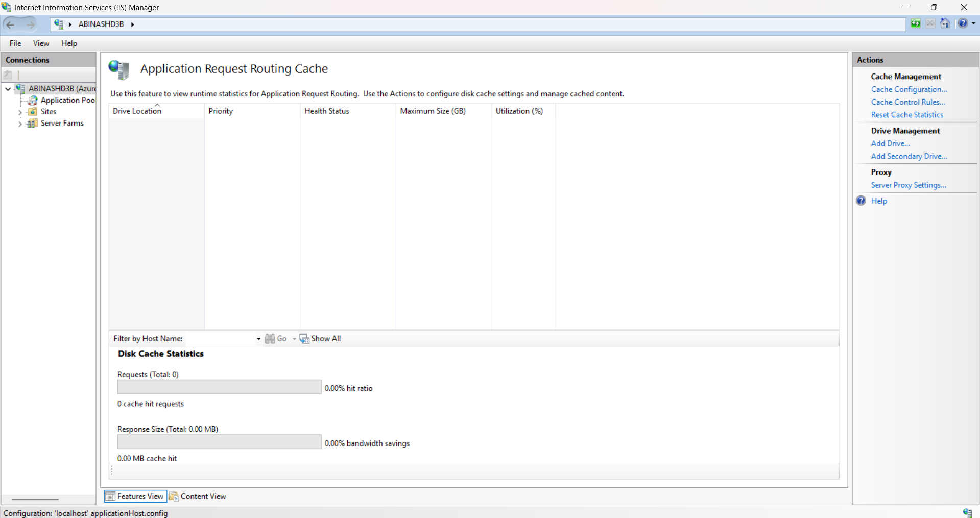The width and height of the screenshot is (980, 518).
Task: Open the Go button dropdown arrow
Action: 294,339
